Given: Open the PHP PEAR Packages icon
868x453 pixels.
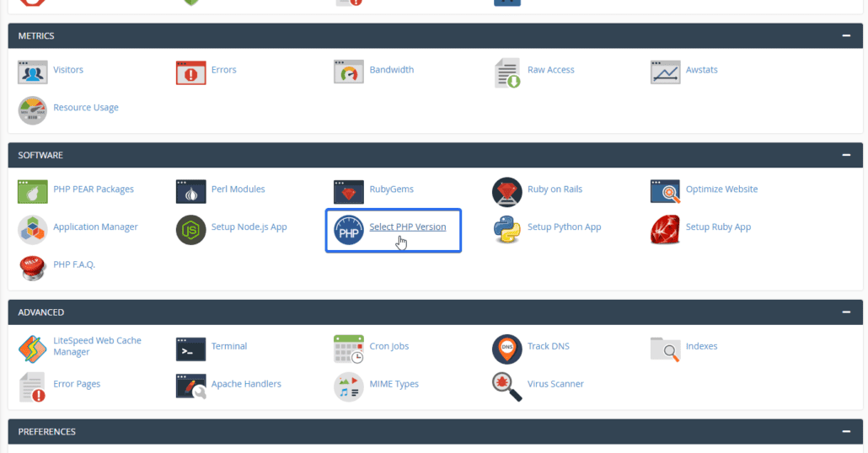Looking at the screenshot, I should [32, 192].
